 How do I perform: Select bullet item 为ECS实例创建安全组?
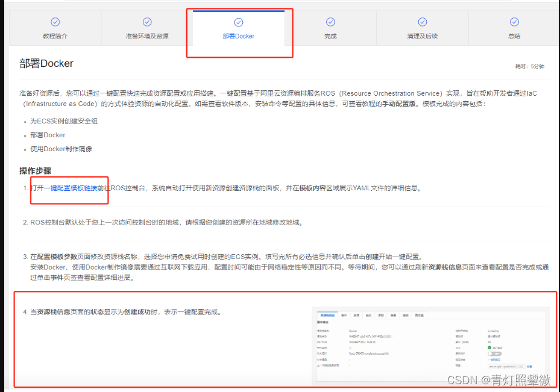(64, 121)
